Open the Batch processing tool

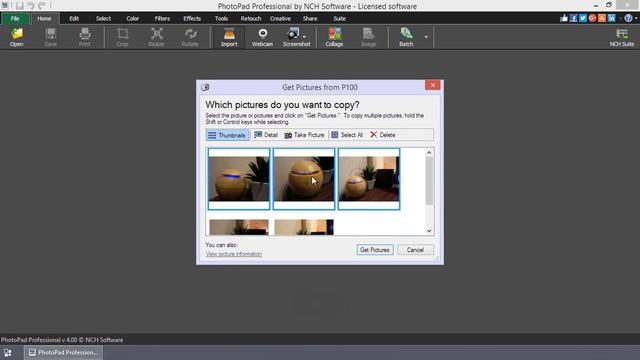pyautogui.click(x=406, y=37)
